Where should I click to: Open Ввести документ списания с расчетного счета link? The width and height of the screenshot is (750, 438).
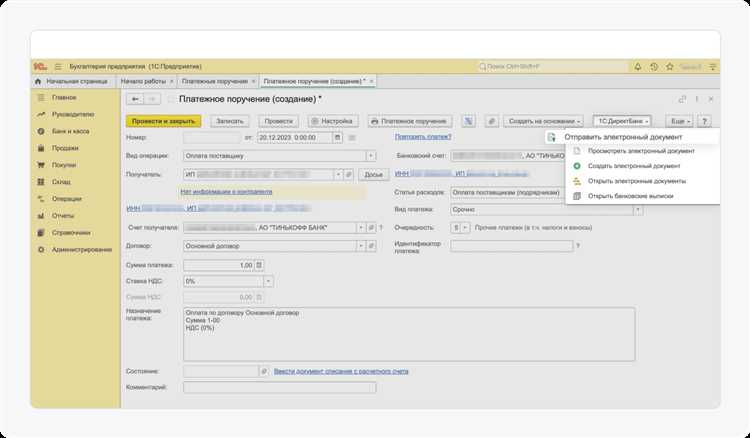pyautogui.click(x=341, y=371)
